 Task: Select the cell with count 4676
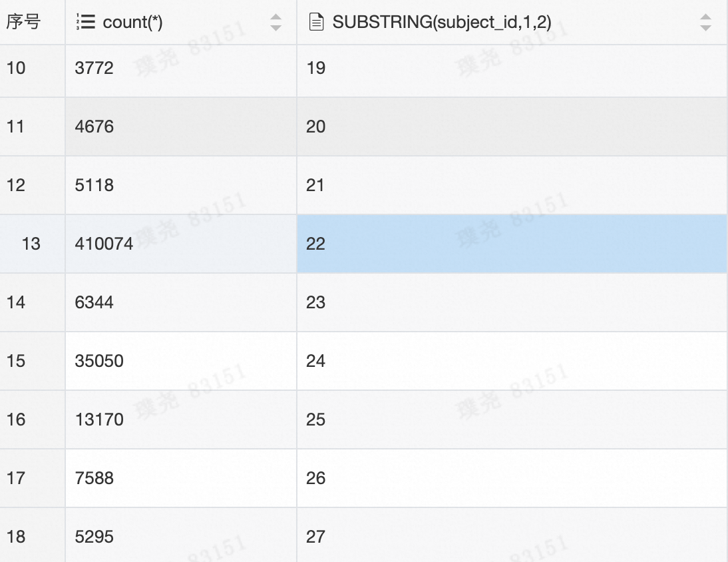pos(94,127)
